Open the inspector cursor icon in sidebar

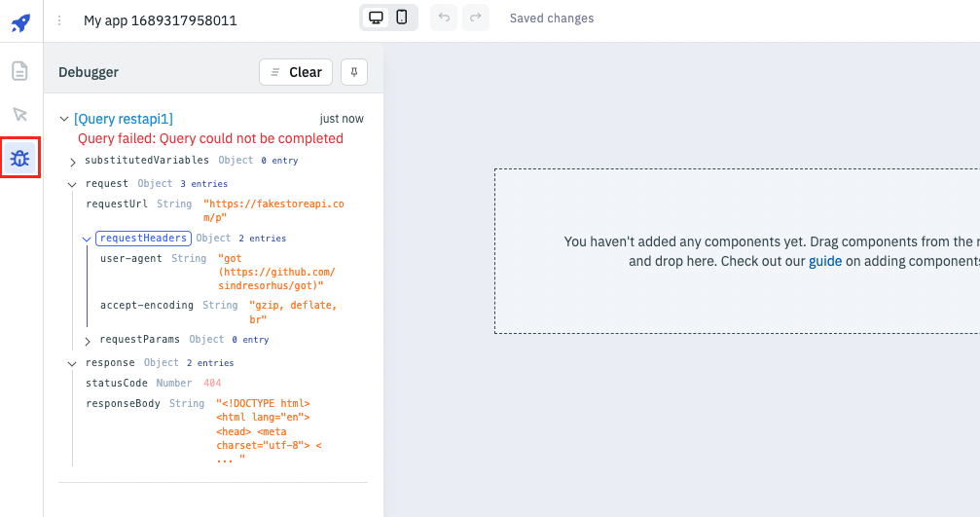point(20,115)
